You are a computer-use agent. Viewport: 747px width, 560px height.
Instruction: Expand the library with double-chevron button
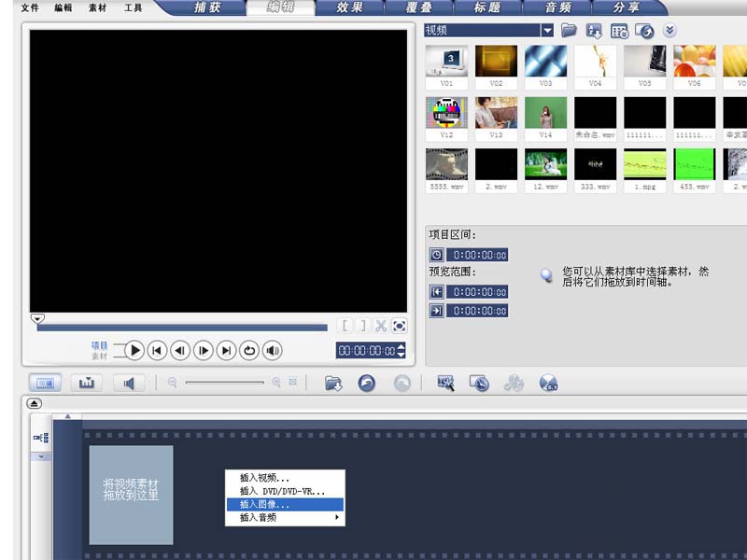tap(669, 31)
